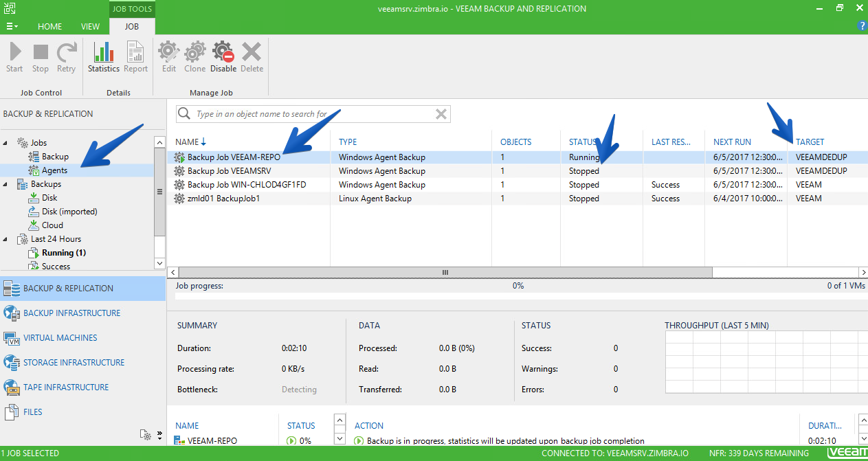This screenshot has width=868, height=461.
Task: Click Running status of VEEAM-REPO job
Action: [584, 157]
